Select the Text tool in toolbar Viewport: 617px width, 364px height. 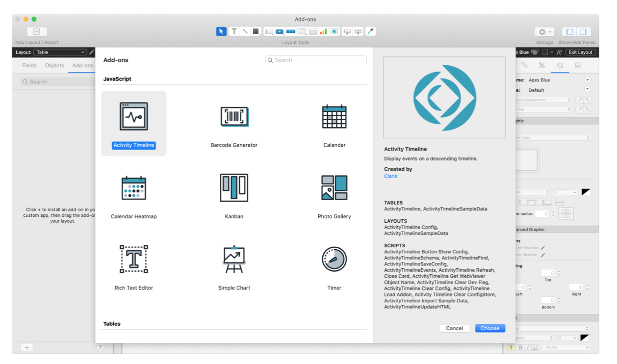click(x=234, y=31)
